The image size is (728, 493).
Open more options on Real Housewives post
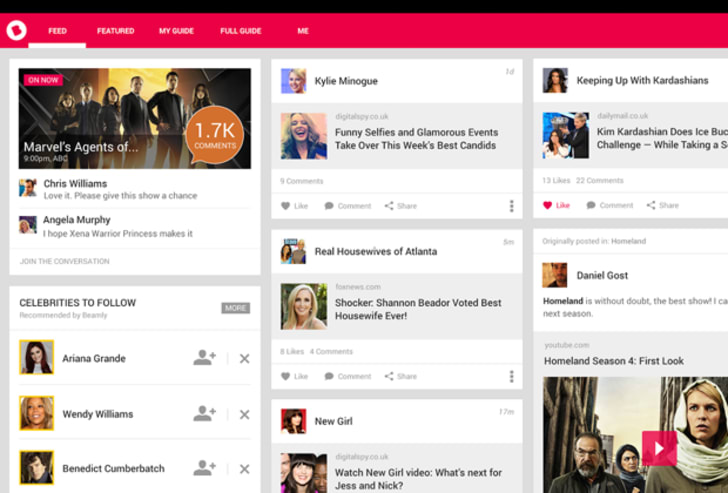coord(512,376)
